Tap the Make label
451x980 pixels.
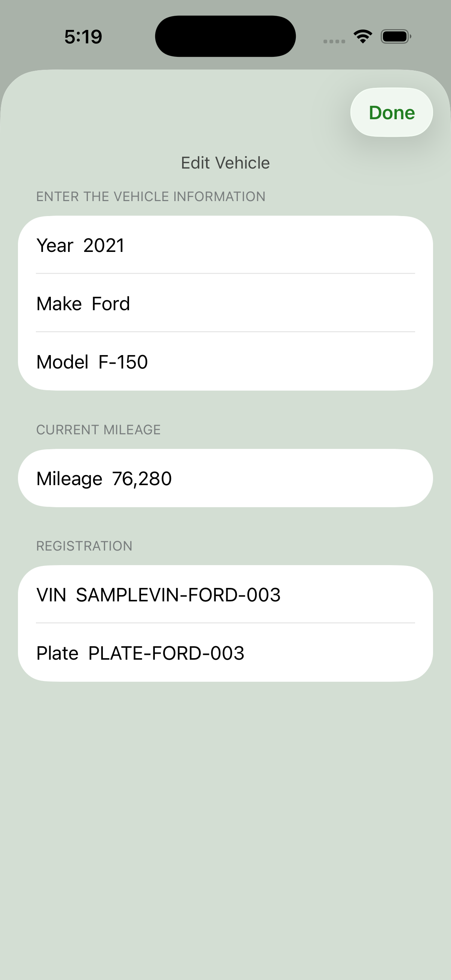click(x=59, y=303)
